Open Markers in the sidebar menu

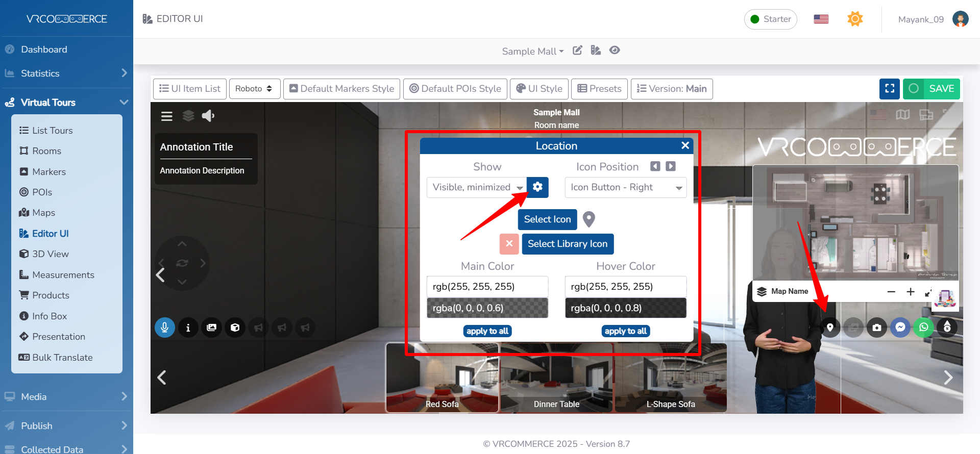coord(49,172)
